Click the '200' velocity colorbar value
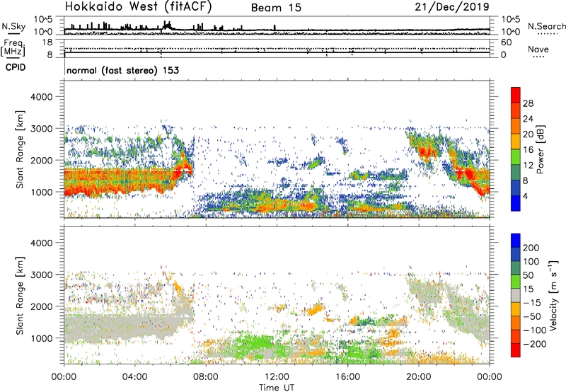Image resolution: width=566 pixels, height=392 pixels. coord(531,248)
